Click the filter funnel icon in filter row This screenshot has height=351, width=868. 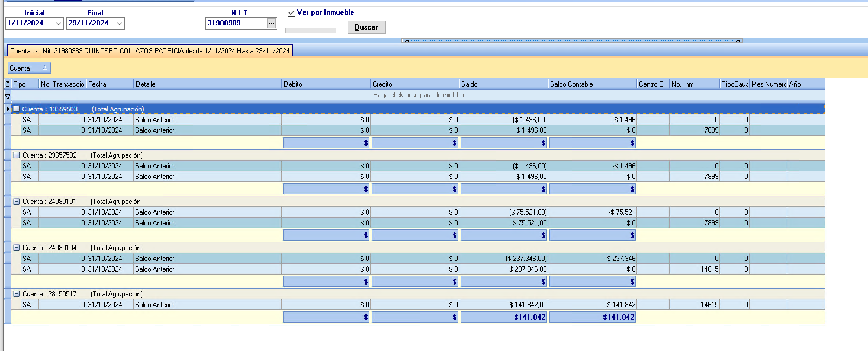8,95
